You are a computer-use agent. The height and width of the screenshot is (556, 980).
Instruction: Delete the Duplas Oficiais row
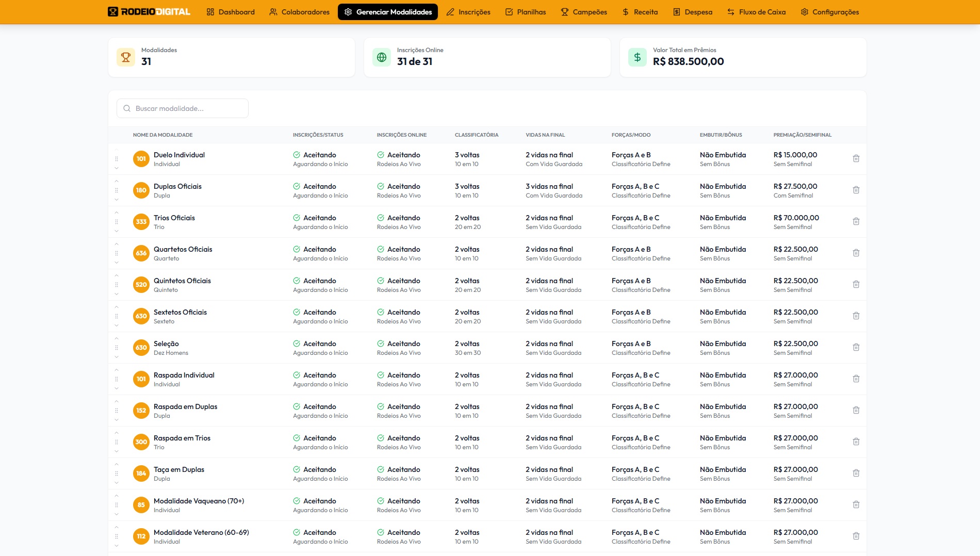pos(856,190)
